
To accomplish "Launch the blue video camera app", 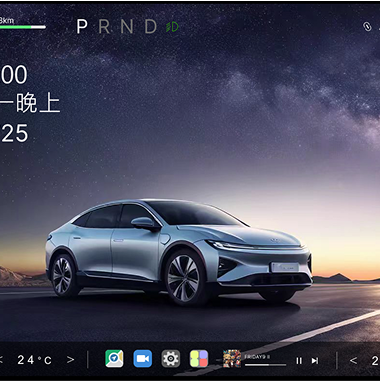I will coord(143,359).
